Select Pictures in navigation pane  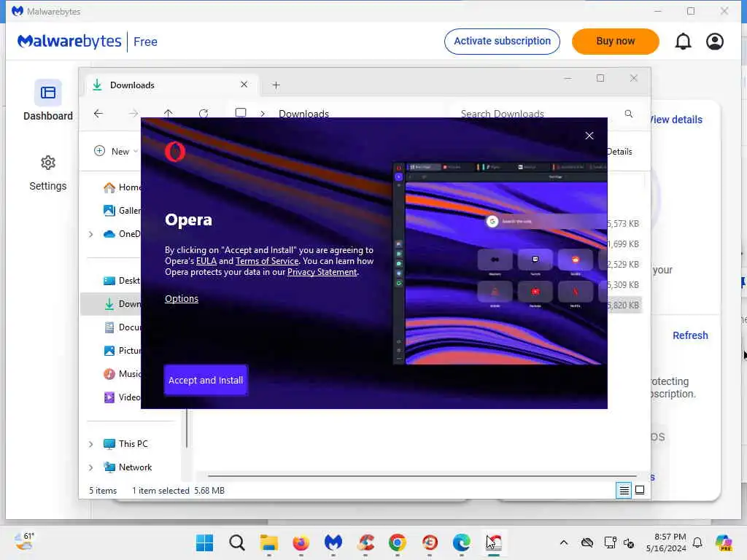(x=122, y=351)
